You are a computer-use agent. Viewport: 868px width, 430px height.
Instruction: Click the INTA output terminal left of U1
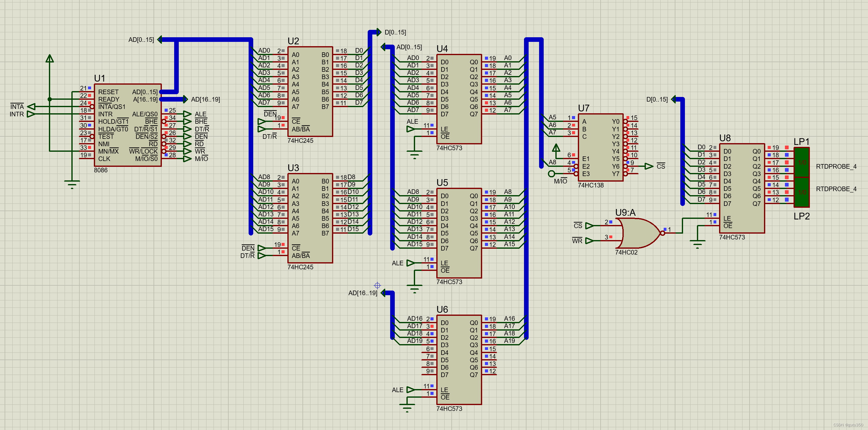coord(31,107)
